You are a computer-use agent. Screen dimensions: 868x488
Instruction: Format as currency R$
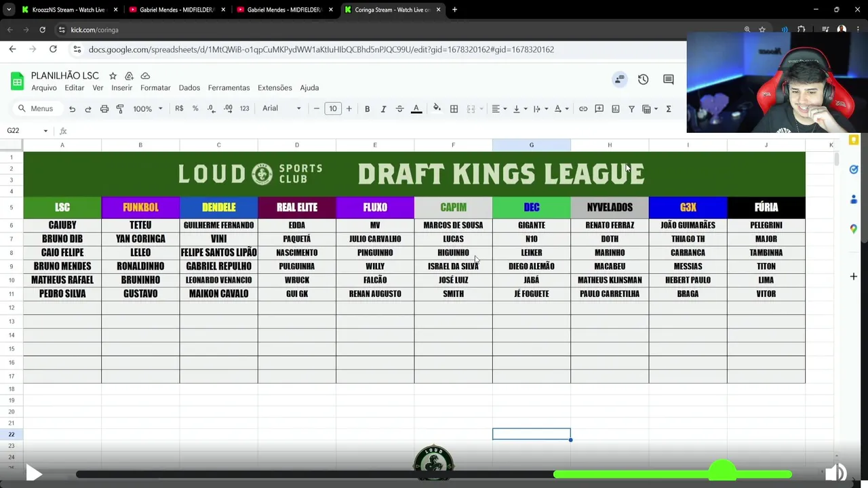point(179,108)
